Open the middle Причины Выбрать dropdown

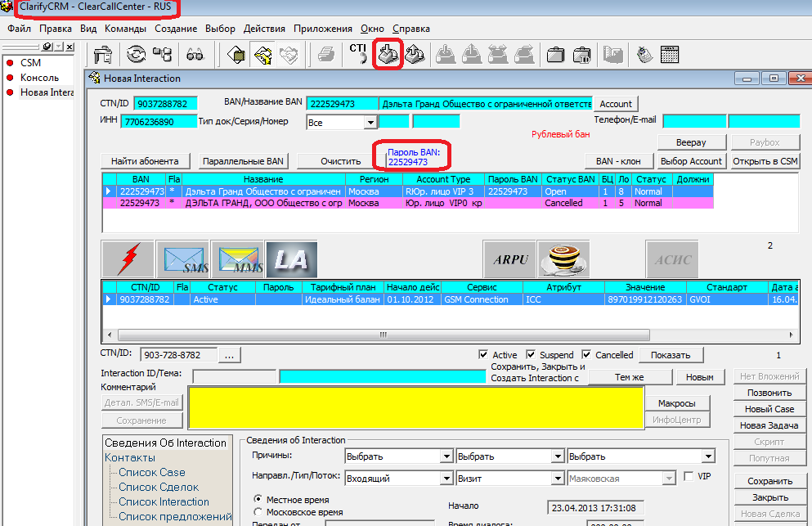(558, 456)
